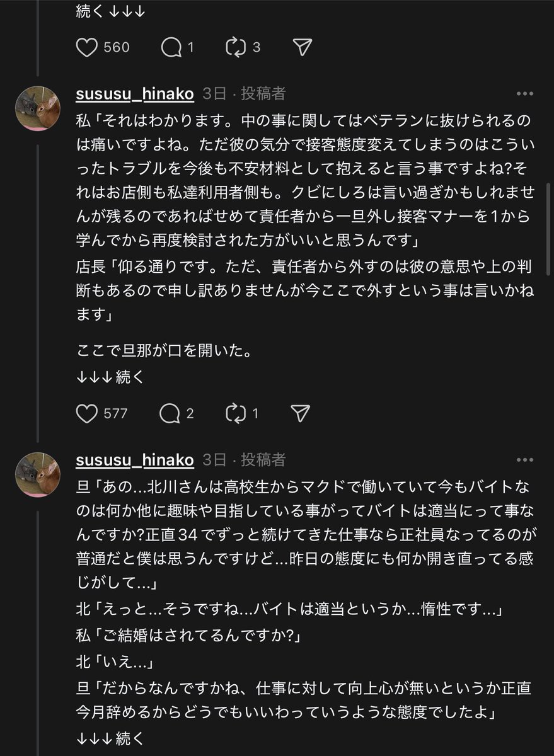Open susu_hinako profile link on the 北川さん post
Screen dimensions: 554x756
point(135,460)
